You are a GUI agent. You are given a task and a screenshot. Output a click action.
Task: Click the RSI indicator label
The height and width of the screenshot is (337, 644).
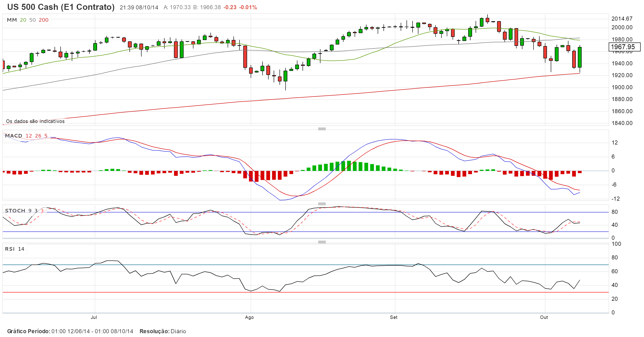(10, 249)
